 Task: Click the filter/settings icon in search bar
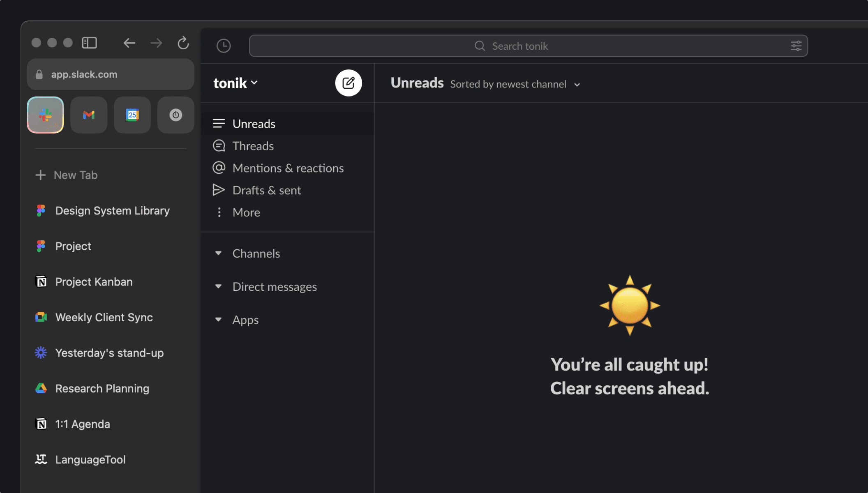(796, 45)
